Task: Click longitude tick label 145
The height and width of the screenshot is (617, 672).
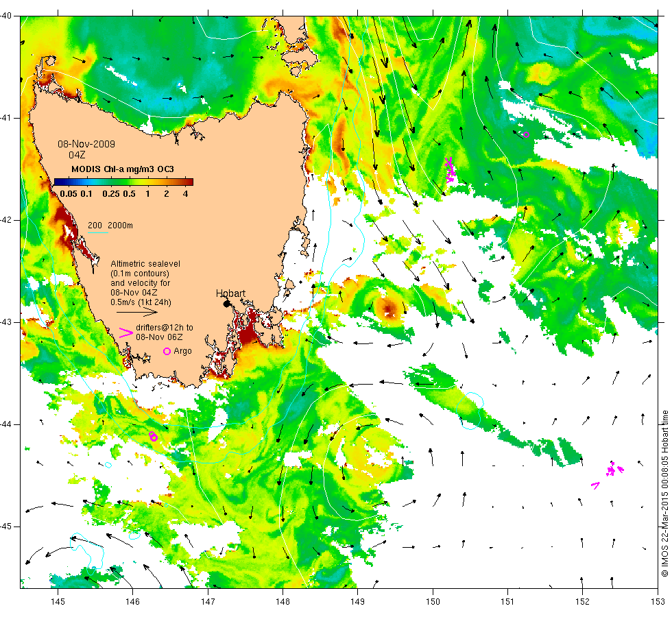Action: [x=58, y=601]
